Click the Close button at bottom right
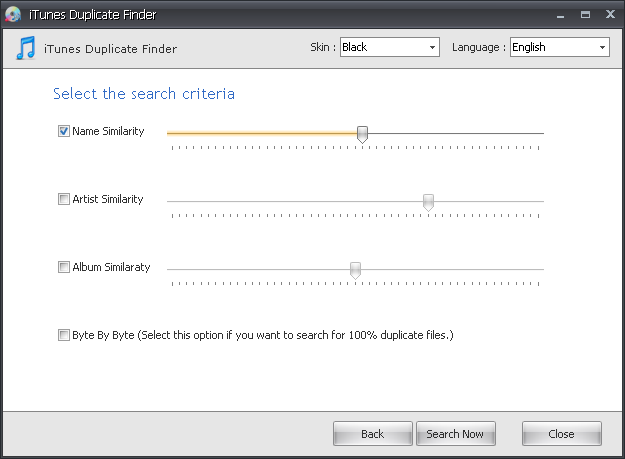The height and width of the screenshot is (459, 625). click(x=561, y=434)
